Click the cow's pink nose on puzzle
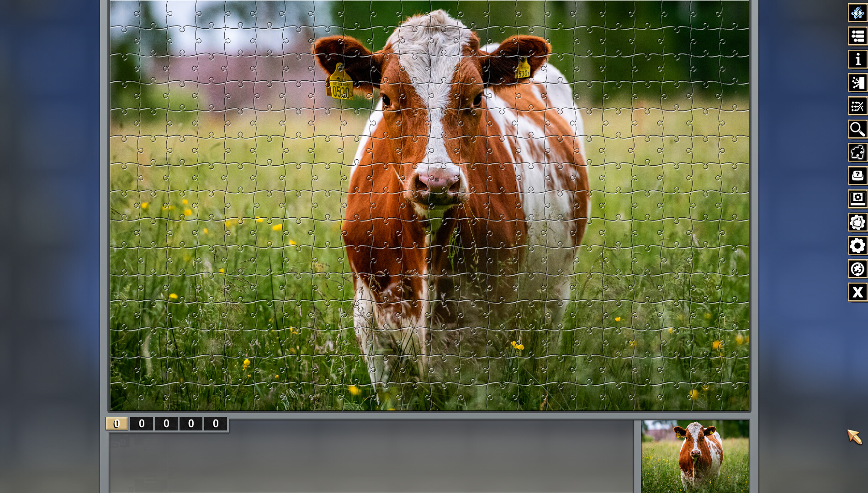 coord(438,182)
